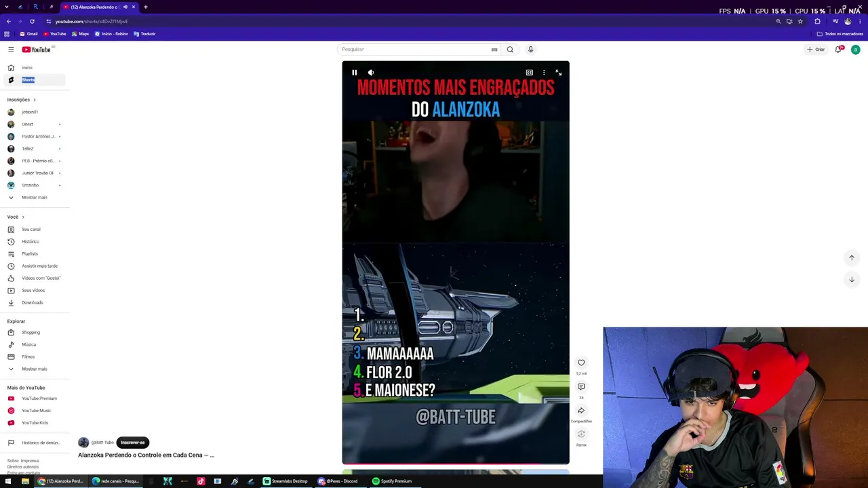This screenshot has height=488, width=868.
Task: Collapse the sidebar with hamburger menu
Action: point(11,49)
